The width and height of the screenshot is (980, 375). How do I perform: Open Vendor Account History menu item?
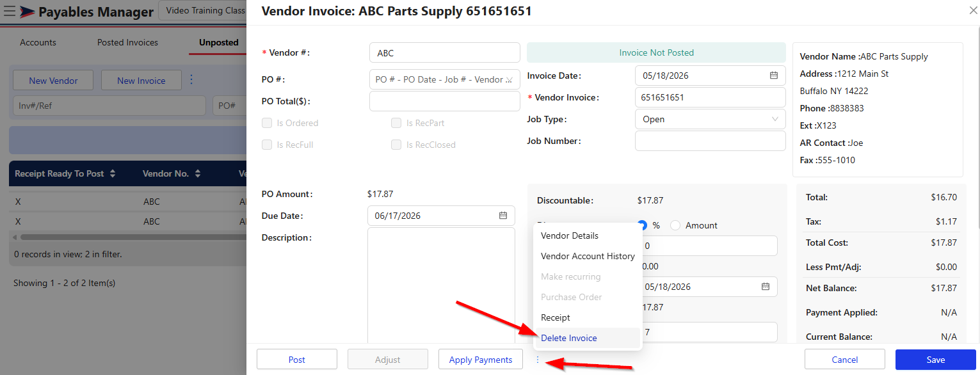(x=588, y=256)
